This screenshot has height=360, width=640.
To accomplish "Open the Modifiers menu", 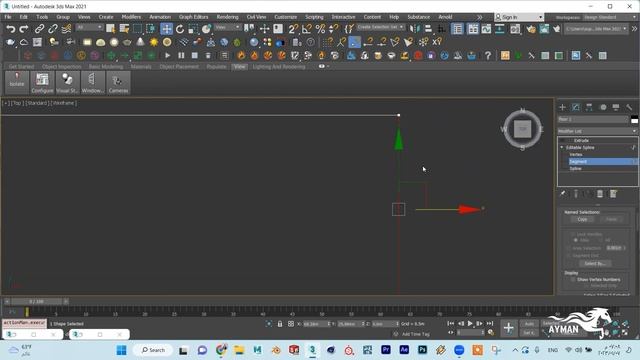I will click(x=131, y=17).
